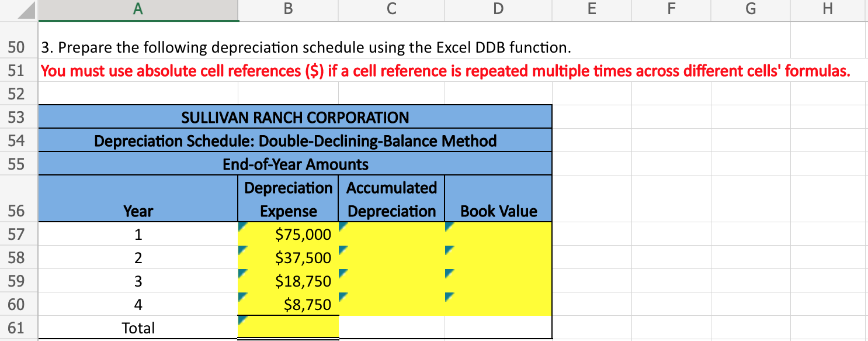Select row 54 header
The image size is (868, 341).
click(x=19, y=140)
